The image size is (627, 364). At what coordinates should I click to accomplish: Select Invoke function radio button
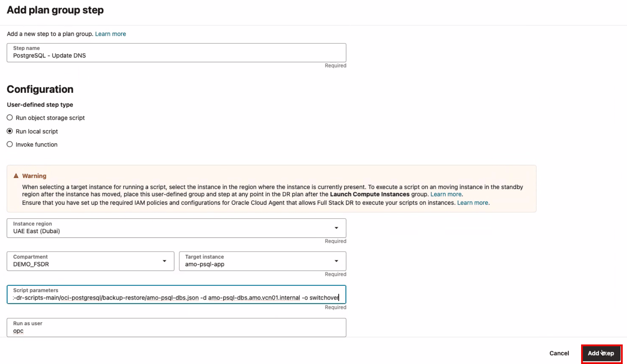coord(10,144)
